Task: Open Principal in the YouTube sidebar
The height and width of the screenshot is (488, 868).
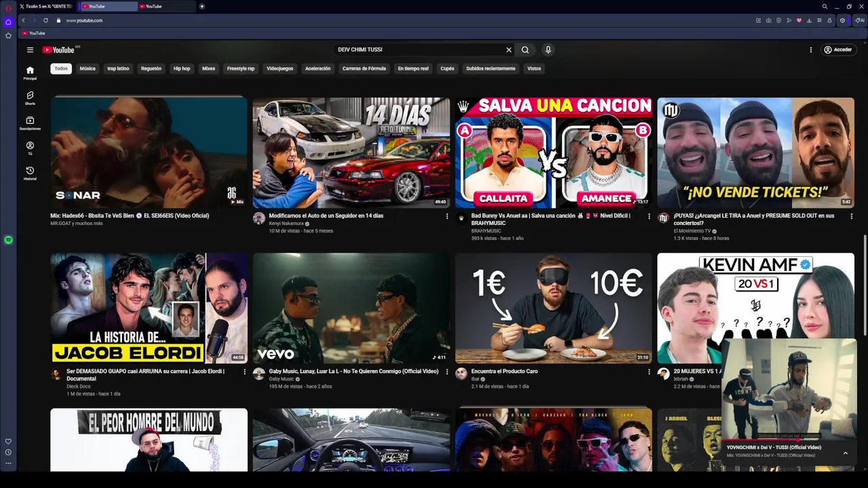Action: pyautogui.click(x=30, y=73)
